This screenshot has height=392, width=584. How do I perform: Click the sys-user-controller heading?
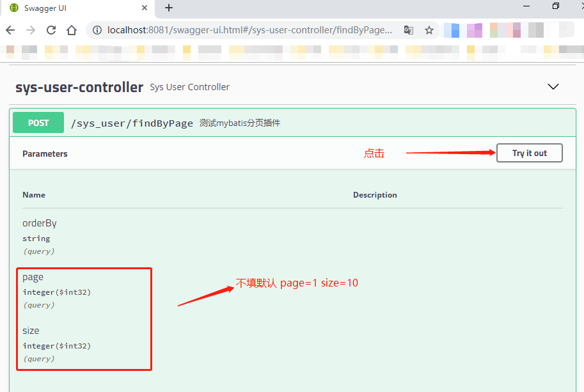[x=79, y=87]
